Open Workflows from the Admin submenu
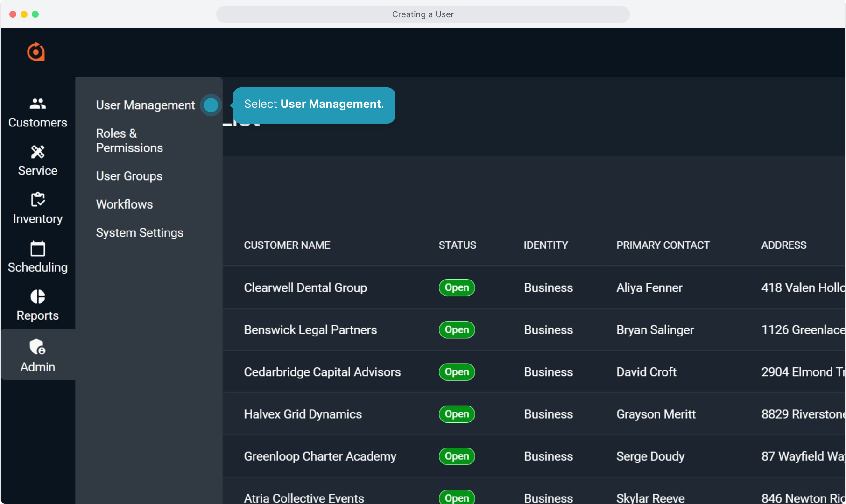Image resolution: width=846 pixels, height=504 pixels. coord(124,204)
